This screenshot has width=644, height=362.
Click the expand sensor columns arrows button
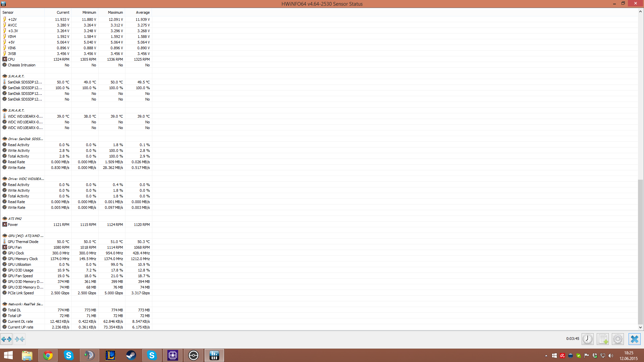tap(6, 339)
